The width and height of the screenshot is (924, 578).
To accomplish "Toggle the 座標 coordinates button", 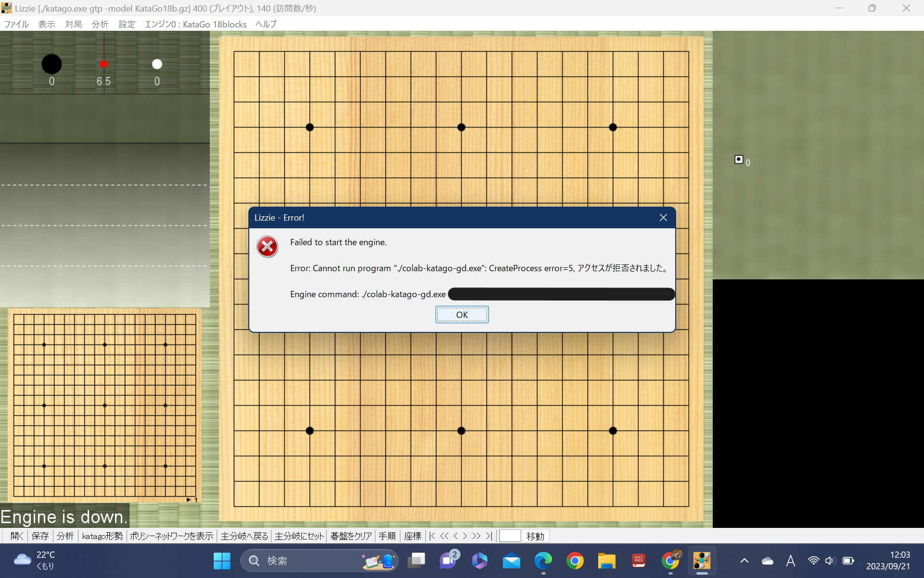I will click(413, 536).
